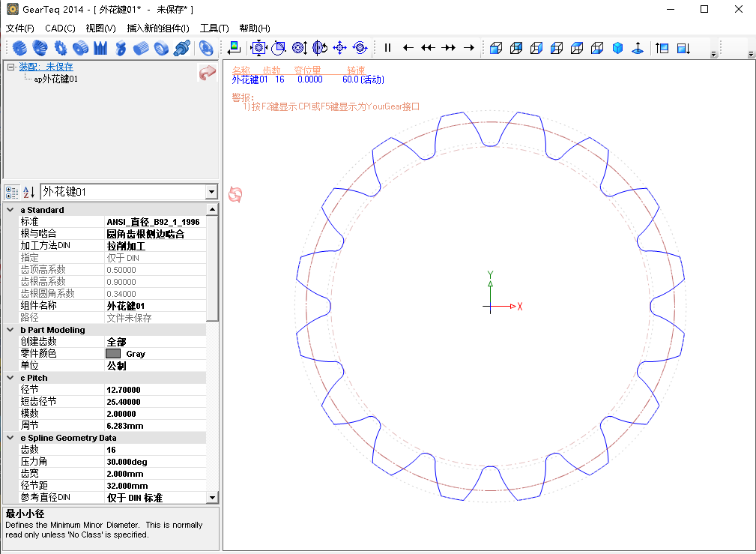756x554 pixels.
Task: Select ap外花键01 in the assembly tree
Action: click(x=56, y=79)
